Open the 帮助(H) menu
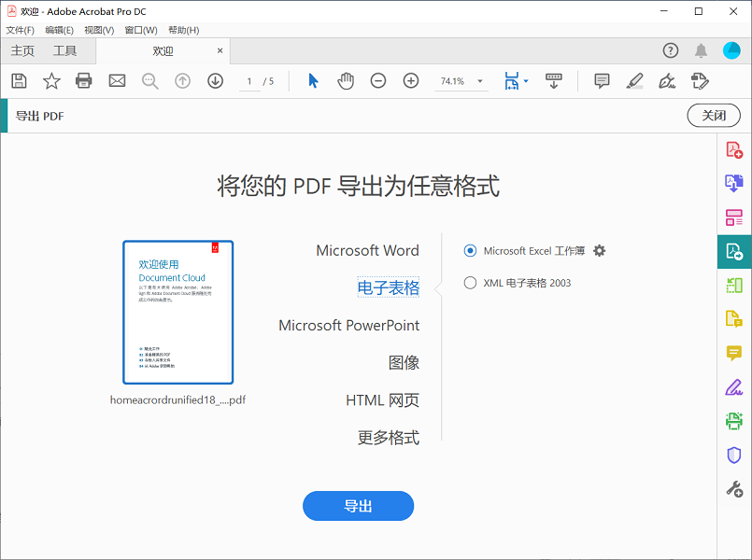 click(x=184, y=30)
